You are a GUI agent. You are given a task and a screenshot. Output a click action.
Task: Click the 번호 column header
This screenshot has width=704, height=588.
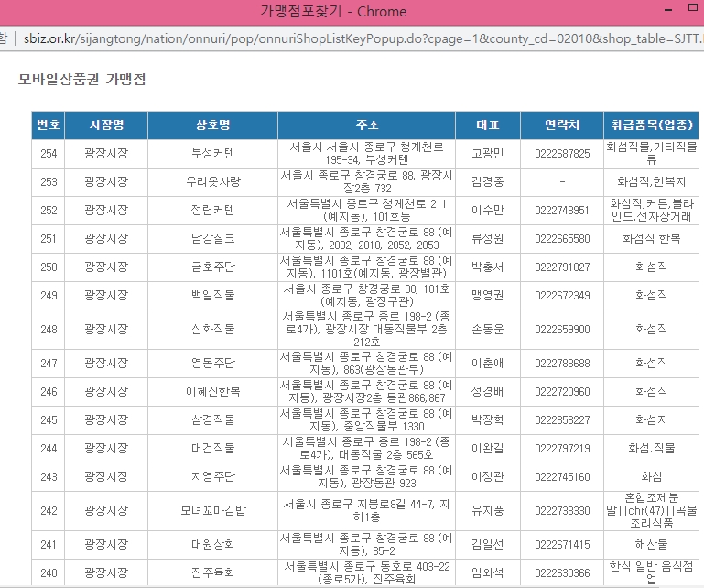[48, 125]
